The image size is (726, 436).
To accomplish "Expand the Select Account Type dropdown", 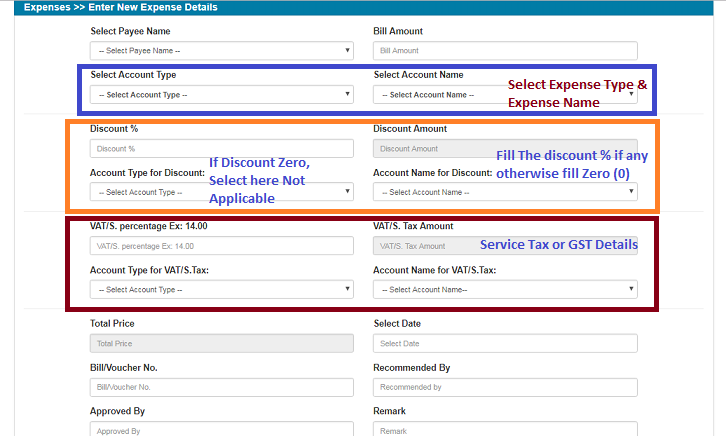I will (x=221, y=94).
